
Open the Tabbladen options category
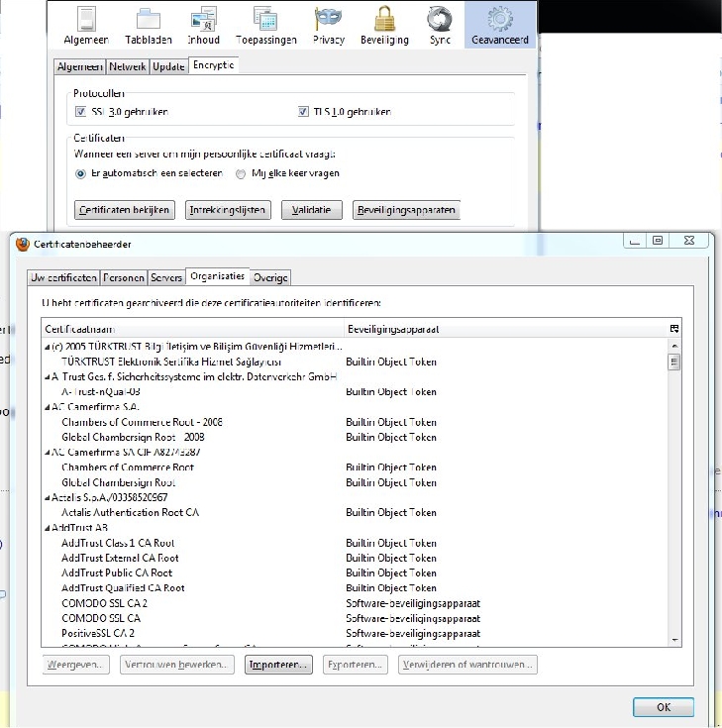149,26
